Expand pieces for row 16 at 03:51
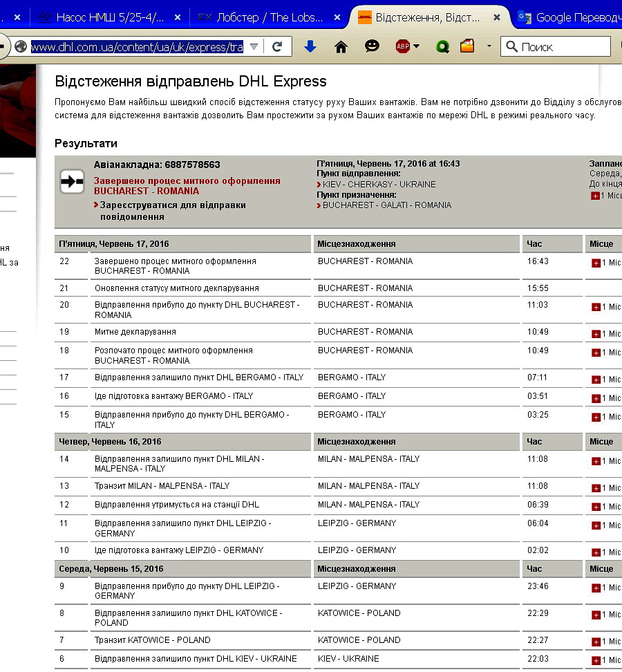 [596, 399]
